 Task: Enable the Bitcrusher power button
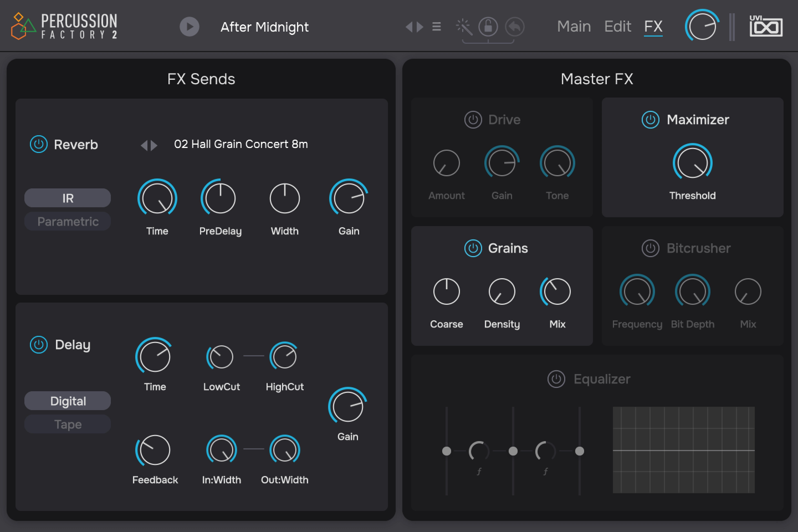point(650,248)
